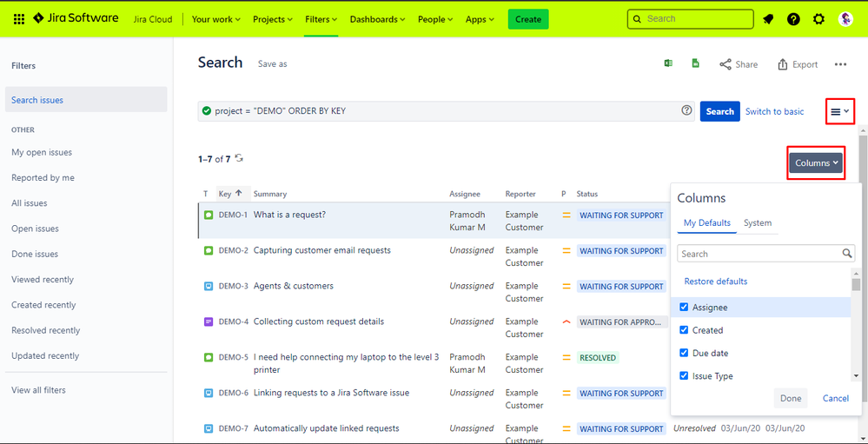
Task: Click the DEMO-6 issue type icon
Action: click(x=209, y=393)
